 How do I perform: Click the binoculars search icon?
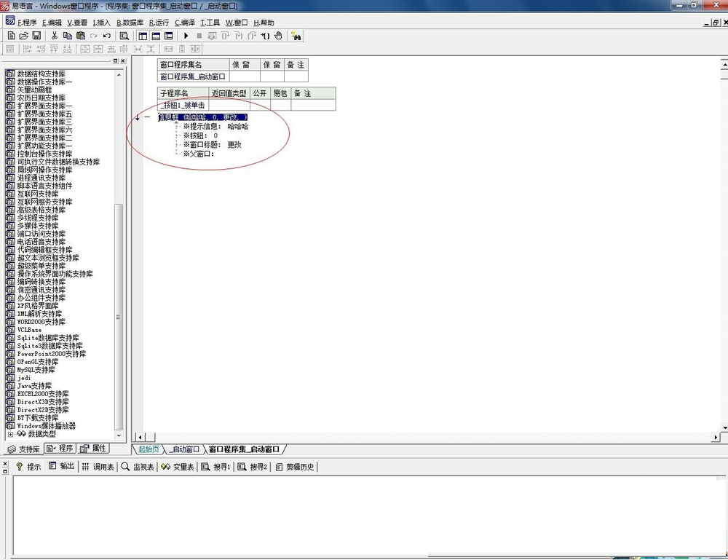tap(296, 36)
